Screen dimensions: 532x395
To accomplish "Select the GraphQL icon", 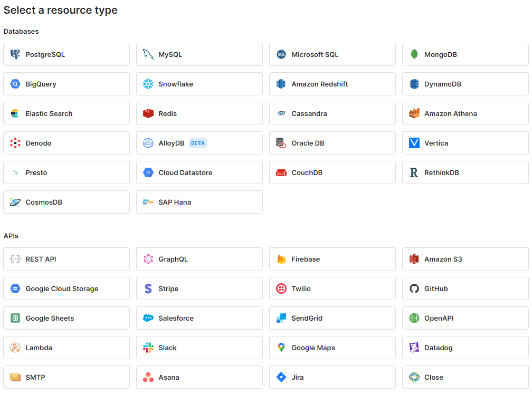I will point(148,259).
